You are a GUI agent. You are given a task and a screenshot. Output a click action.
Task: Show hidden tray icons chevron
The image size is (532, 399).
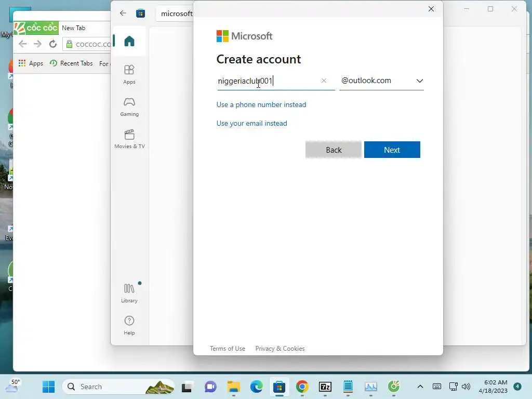(x=420, y=387)
